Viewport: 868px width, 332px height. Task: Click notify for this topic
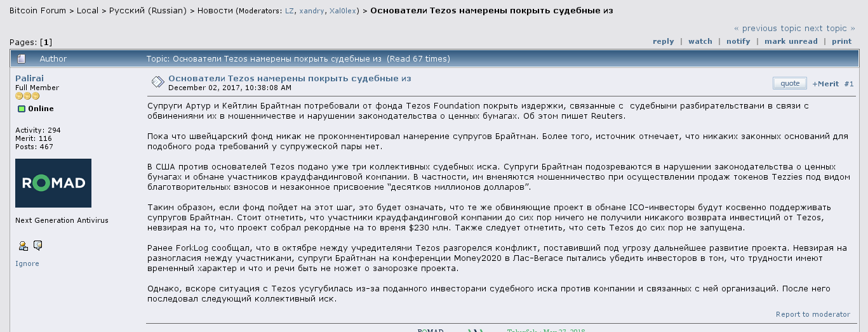(x=738, y=41)
